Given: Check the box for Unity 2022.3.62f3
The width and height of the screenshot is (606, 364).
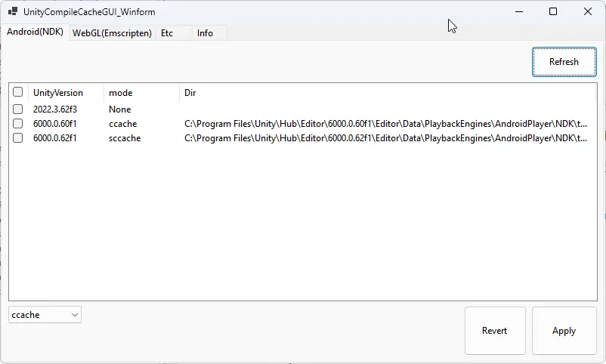Looking at the screenshot, I should 18,110.
